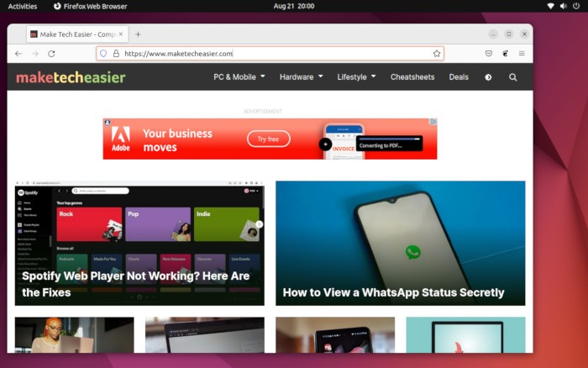588x368 pixels.
Task: Open the Activities overview
Action: coord(23,6)
